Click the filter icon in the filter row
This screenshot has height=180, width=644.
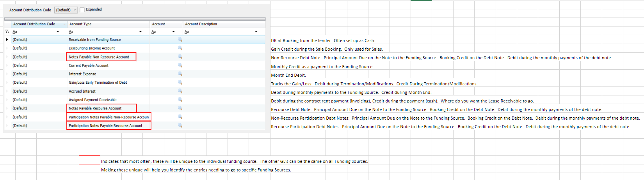click(7, 32)
